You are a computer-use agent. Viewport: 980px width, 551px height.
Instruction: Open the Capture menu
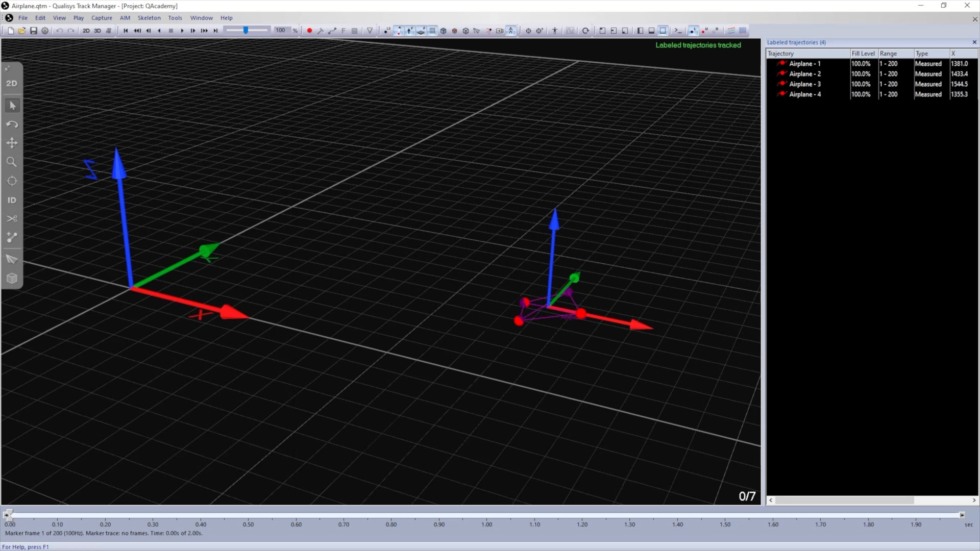[x=102, y=18]
